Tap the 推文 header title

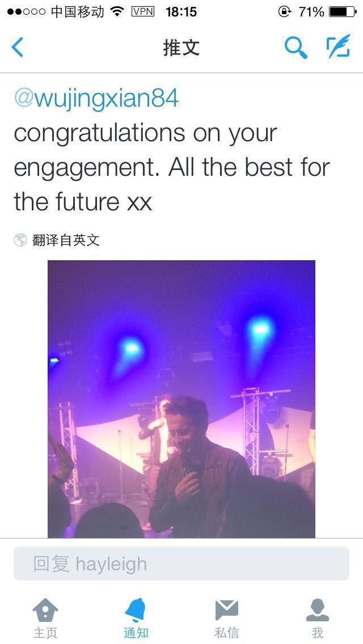point(181,48)
